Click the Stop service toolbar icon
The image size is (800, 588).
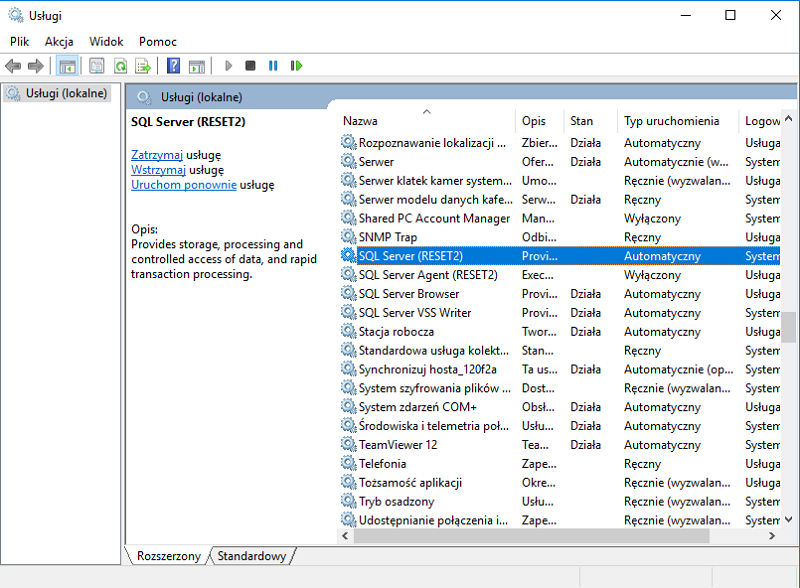[x=250, y=66]
